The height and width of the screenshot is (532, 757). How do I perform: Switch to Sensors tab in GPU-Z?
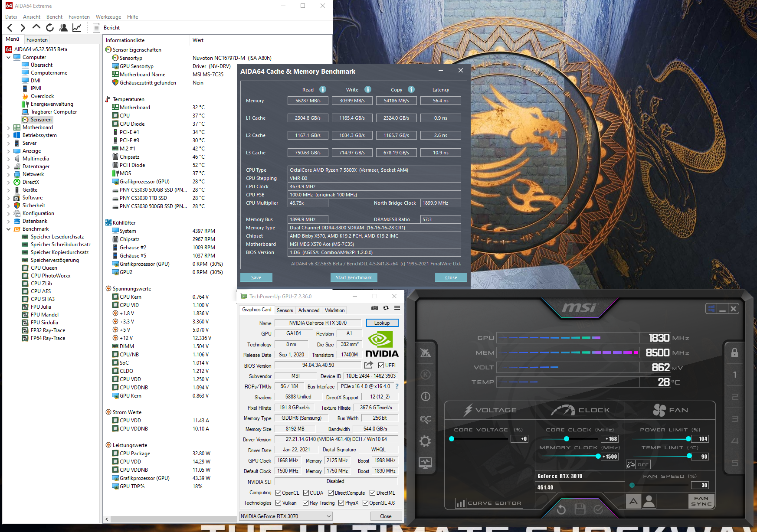tap(285, 310)
